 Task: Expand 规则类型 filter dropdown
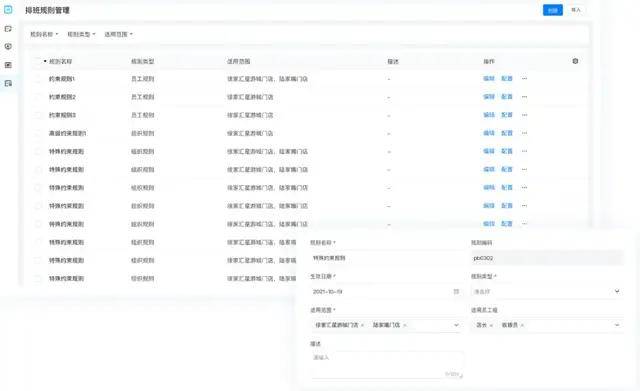(x=81, y=34)
